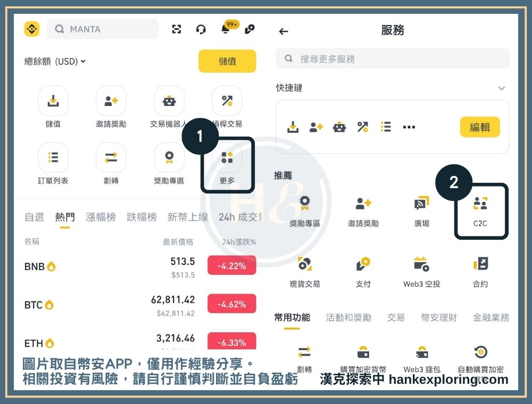Tap the -6.33% change badge for ETH
The width and height of the screenshot is (532, 404).
click(232, 341)
